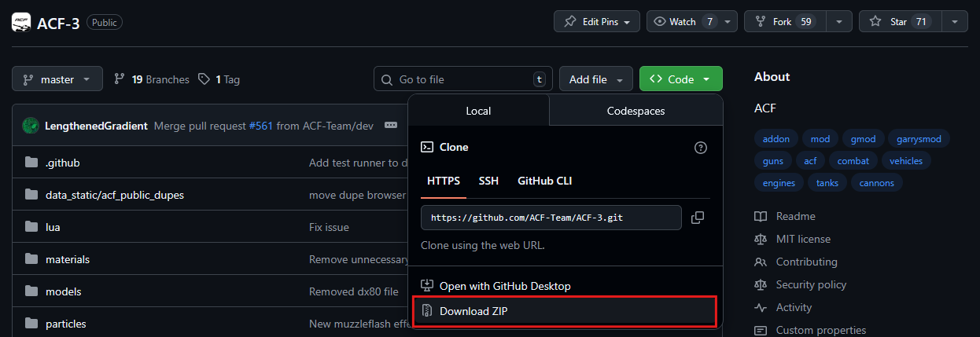Expand commit message ellipsis icon
980x337 pixels.
tap(390, 126)
